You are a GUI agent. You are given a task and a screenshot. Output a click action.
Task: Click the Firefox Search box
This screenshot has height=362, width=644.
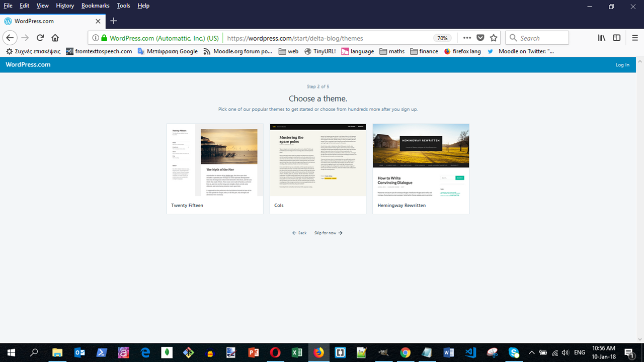[537, 38]
